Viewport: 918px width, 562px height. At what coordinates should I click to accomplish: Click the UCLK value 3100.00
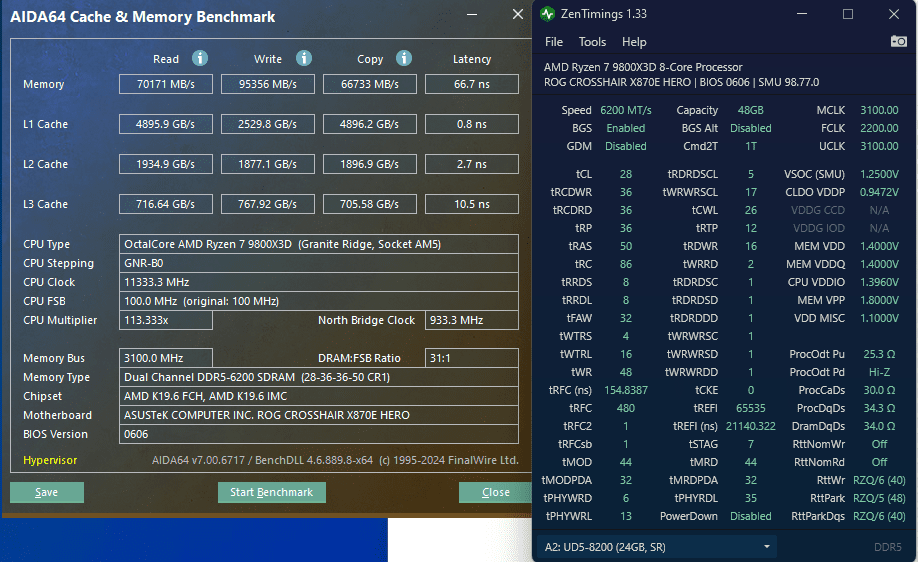[x=879, y=146]
